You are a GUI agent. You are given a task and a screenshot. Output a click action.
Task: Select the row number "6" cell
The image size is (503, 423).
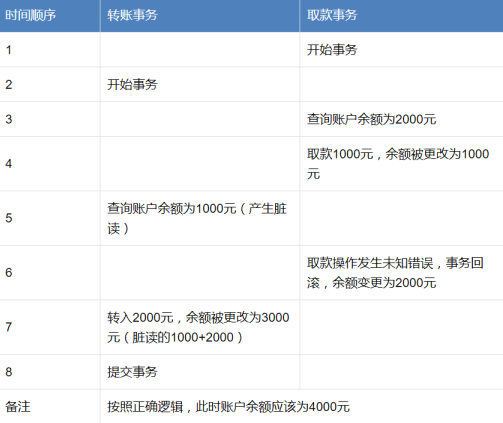(50, 273)
